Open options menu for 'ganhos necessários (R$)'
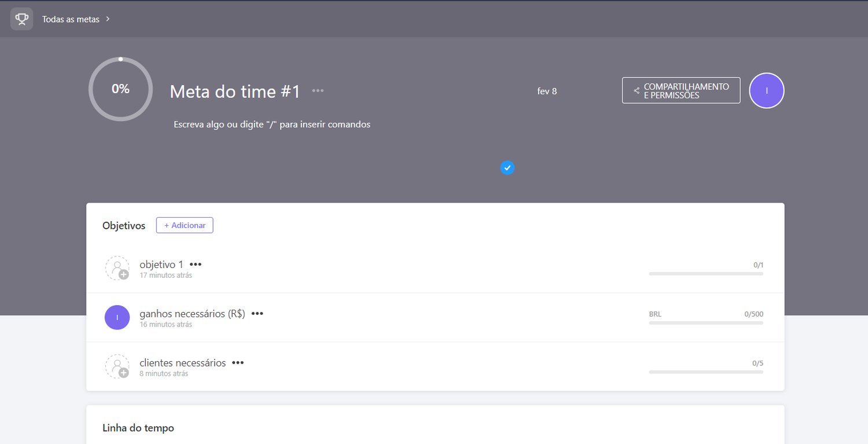This screenshot has width=868, height=444. click(x=258, y=314)
